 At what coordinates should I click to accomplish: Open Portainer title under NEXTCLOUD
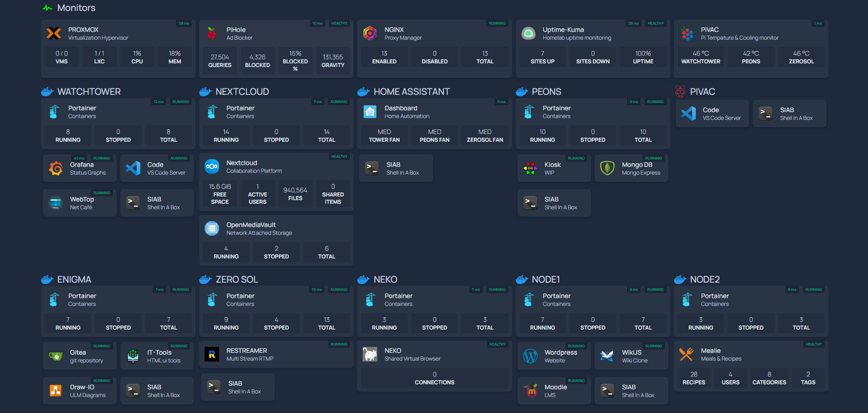tap(240, 108)
